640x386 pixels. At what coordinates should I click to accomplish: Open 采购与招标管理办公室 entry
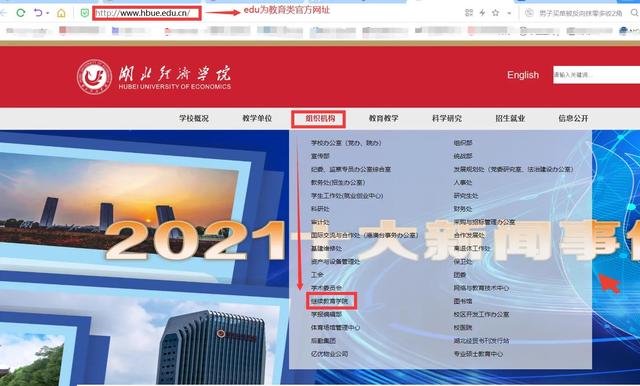click(484, 222)
